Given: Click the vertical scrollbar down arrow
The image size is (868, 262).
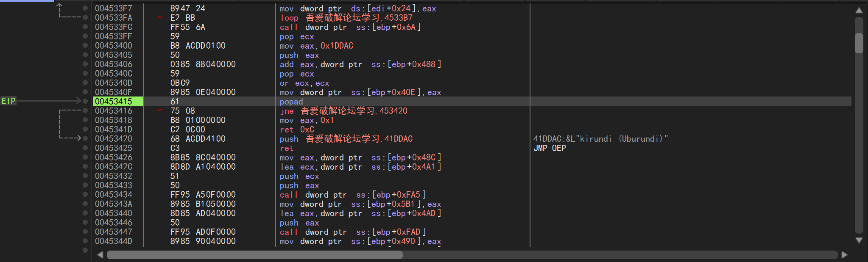Looking at the screenshot, I should (x=859, y=240).
